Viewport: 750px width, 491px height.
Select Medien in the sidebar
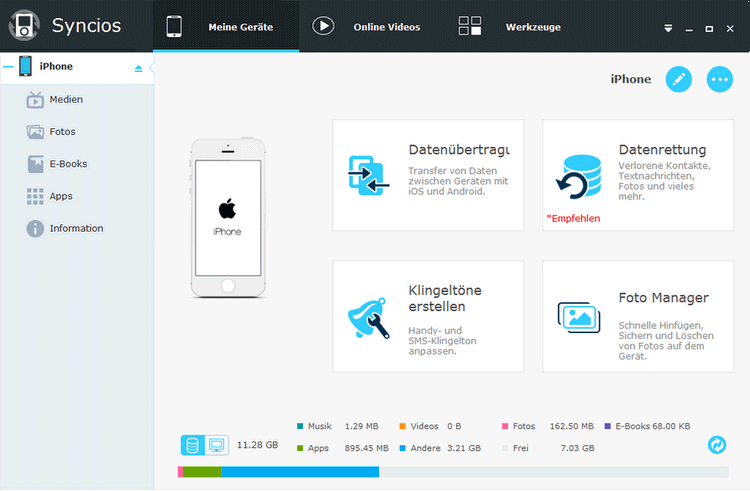pyautogui.click(x=66, y=100)
